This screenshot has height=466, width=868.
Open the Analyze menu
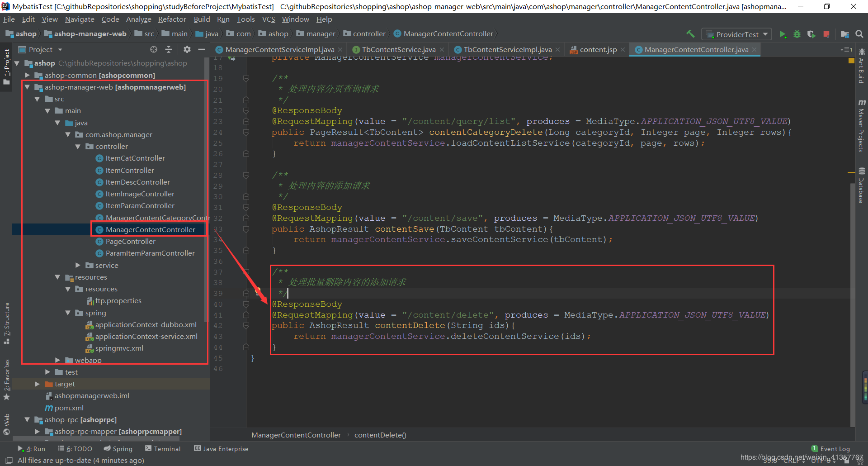[138, 19]
